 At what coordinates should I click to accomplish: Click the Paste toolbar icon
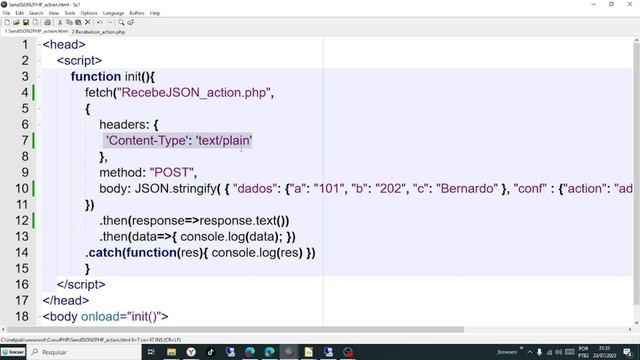tap(78, 22)
